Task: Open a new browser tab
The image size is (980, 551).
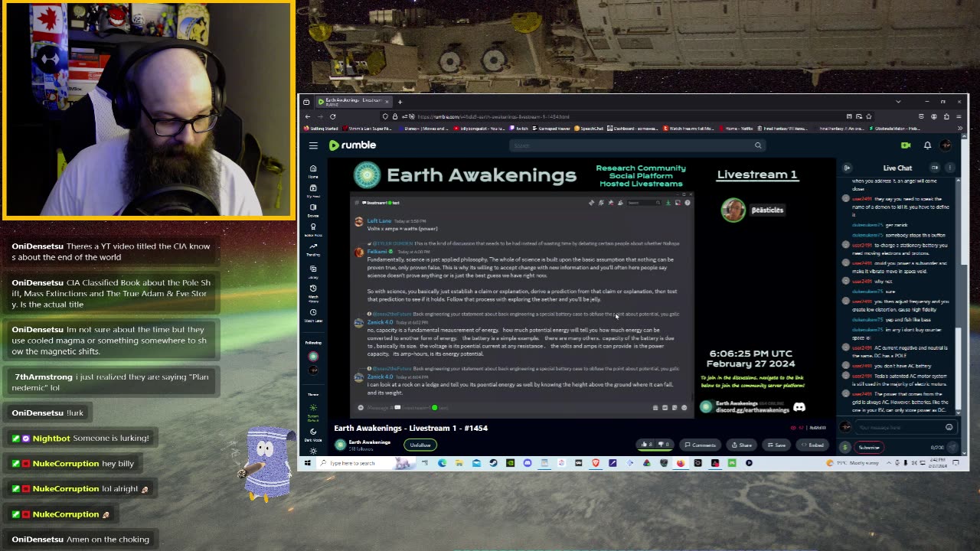Action: coord(400,102)
